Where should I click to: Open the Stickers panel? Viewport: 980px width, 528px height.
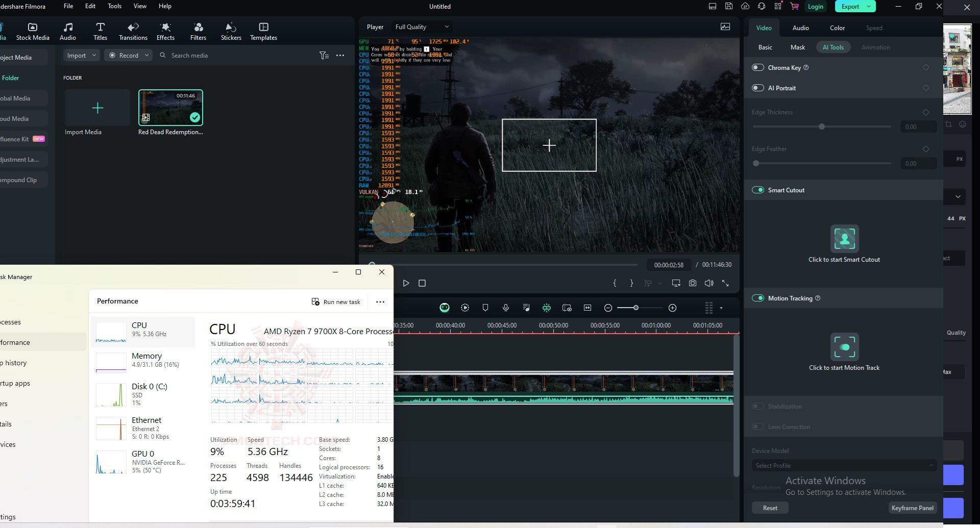(231, 31)
